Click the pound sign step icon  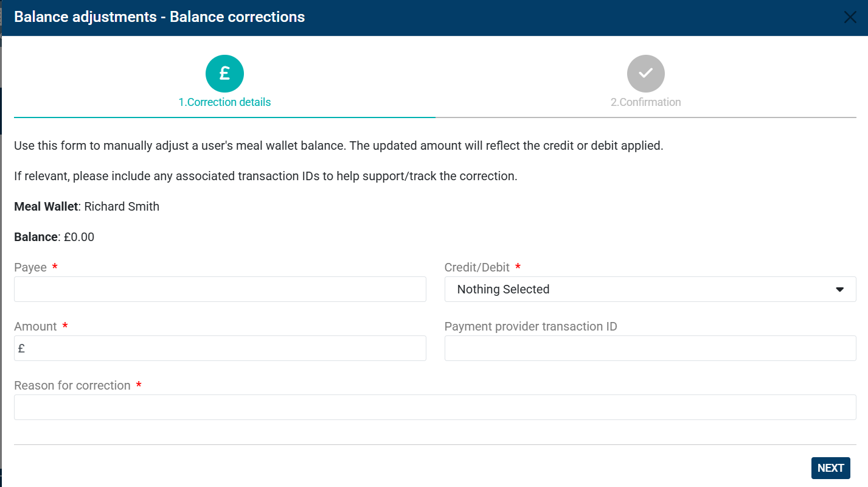point(224,74)
